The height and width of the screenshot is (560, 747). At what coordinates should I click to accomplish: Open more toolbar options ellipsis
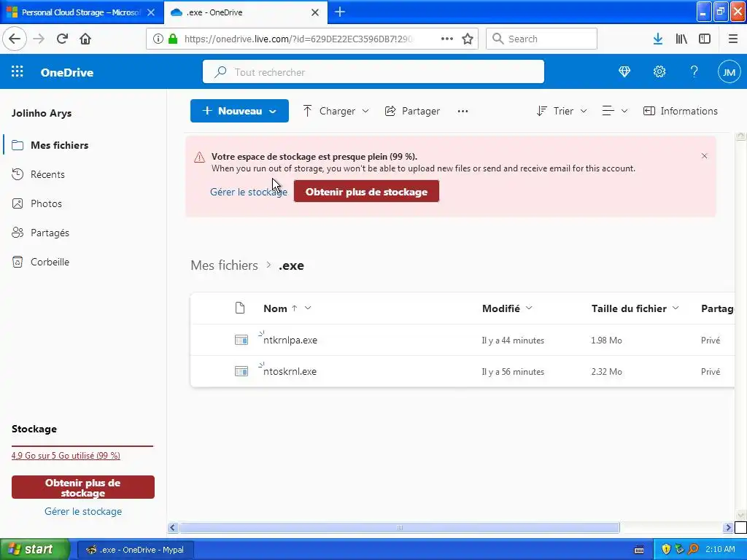click(x=462, y=111)
